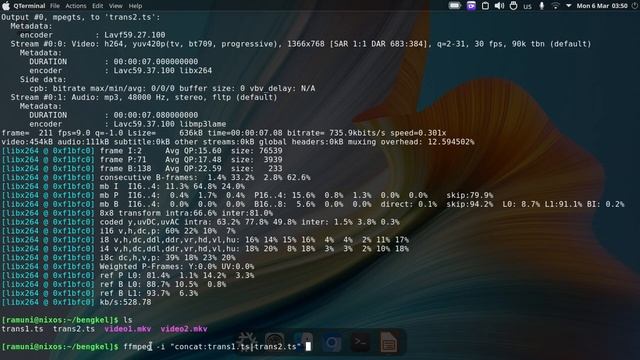Viewport: 640px width, 360px height.
Task: Click the trans2.ts file in ls output
Action: [x=74, y=329]
